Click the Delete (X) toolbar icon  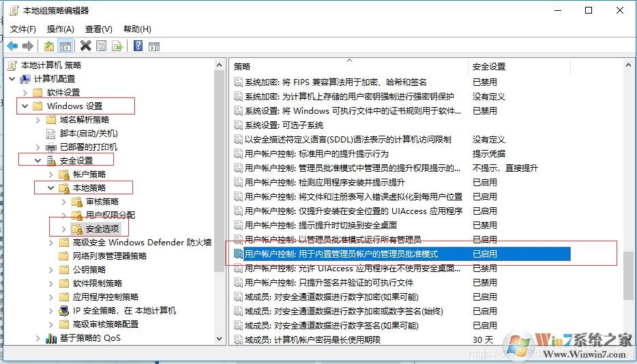(85, 46)
